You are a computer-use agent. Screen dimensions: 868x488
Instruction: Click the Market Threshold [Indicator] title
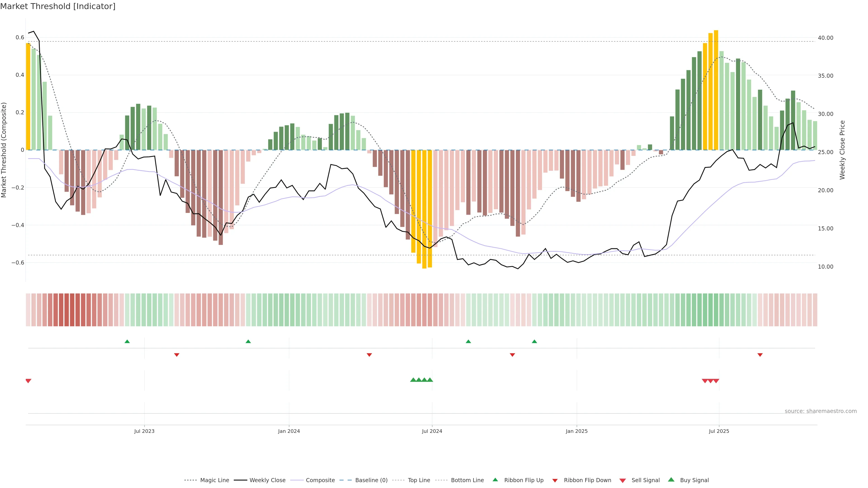(x=58, y=6)
